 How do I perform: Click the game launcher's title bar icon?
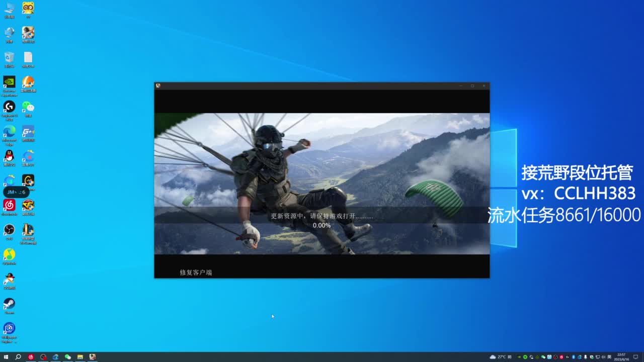[x=158, y=85]
